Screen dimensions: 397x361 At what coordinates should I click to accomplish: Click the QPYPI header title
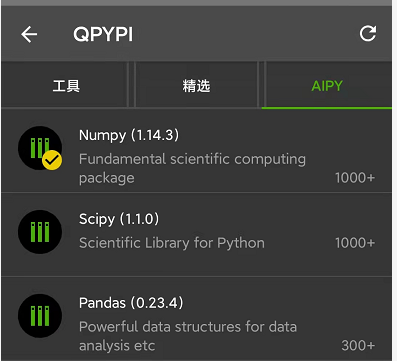point(103,34)
